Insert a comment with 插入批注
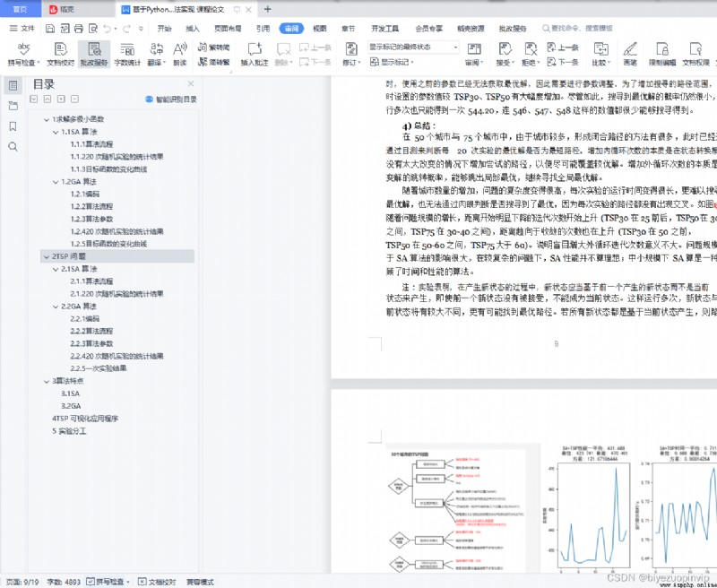This screenshot has height=588, width=717. [255, 55]
